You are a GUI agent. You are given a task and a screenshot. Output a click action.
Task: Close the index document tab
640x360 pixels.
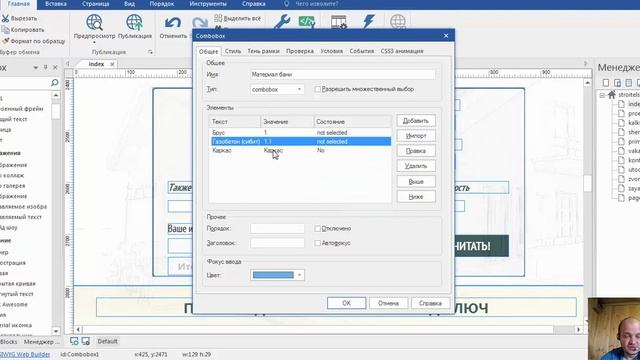coord(112,64)
